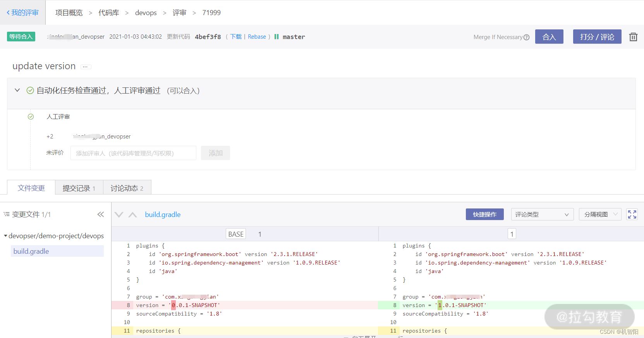Viewport: 644px width, 338px height.
Task: Click +2 review score
Action: 50,137
